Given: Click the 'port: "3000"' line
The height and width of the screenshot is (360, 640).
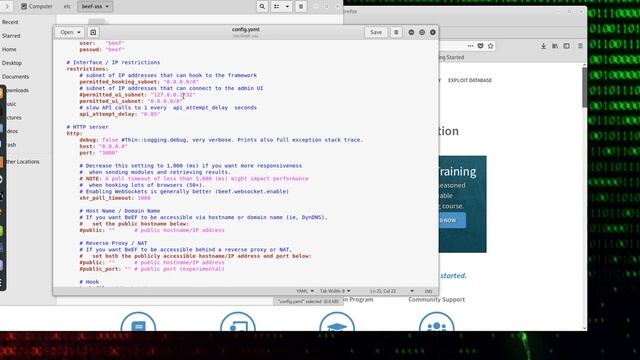Looking at the screenshot, I should point(98,153).
